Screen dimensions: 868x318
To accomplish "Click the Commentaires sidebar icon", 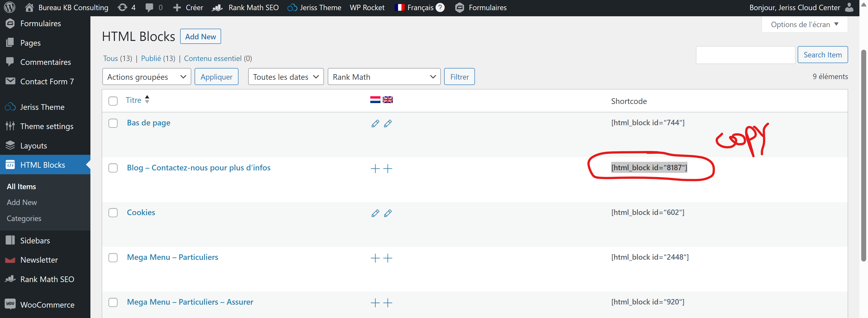I will 10,62.
